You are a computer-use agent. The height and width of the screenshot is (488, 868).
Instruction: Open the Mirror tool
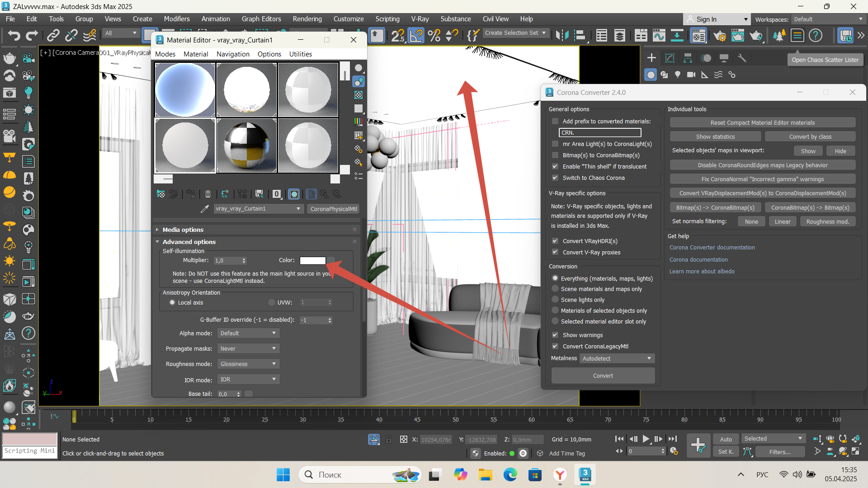coord(562,35)
